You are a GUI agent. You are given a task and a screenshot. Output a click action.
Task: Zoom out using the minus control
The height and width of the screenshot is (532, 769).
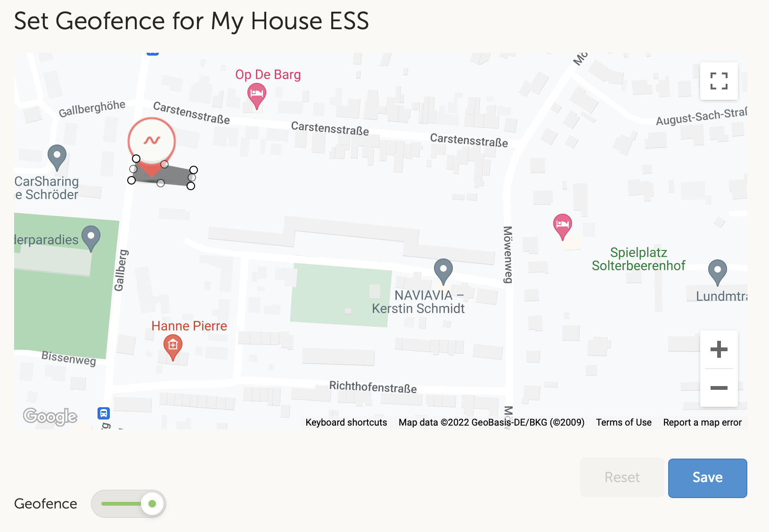coord(719,387)
